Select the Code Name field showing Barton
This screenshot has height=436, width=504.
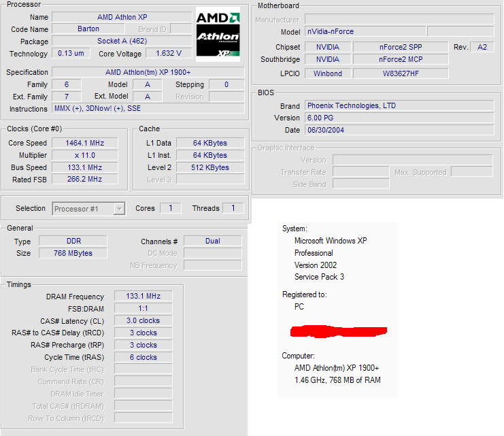pos(88,29)
